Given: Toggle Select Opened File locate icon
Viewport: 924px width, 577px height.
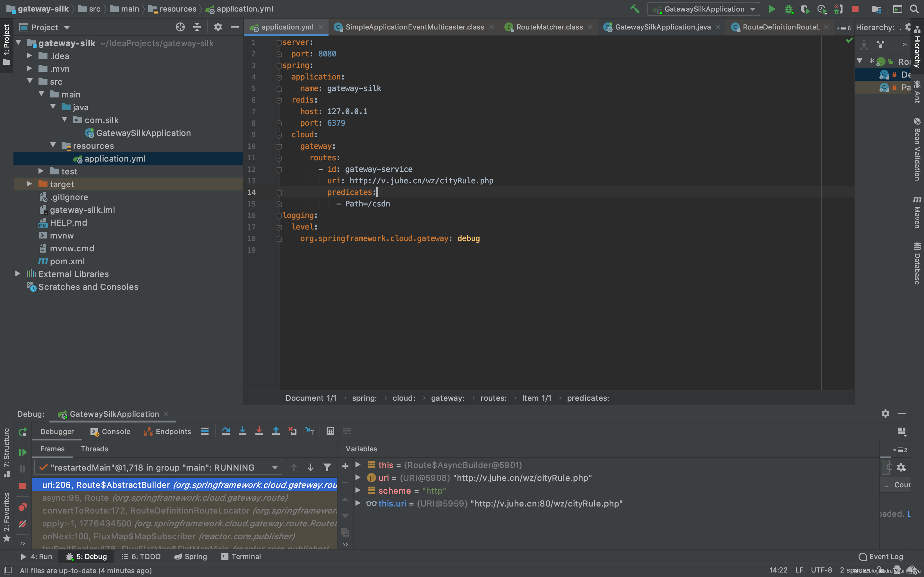Looking at the screenshot, I should click(180, 27).
